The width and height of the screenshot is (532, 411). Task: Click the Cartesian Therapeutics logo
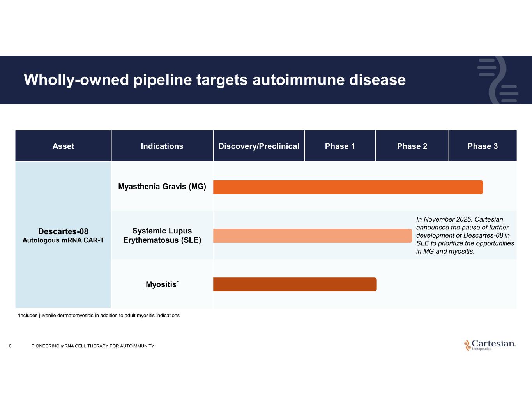pos(490,345)
